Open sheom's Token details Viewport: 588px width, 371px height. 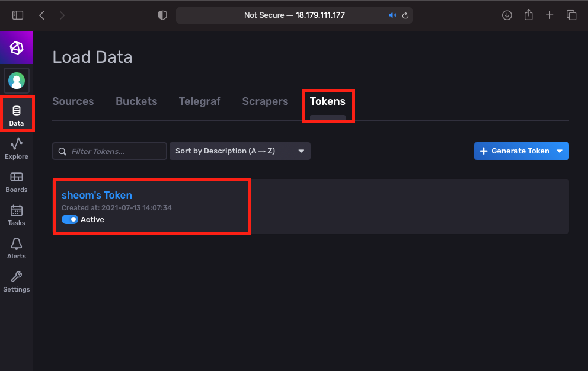point(97,194)
